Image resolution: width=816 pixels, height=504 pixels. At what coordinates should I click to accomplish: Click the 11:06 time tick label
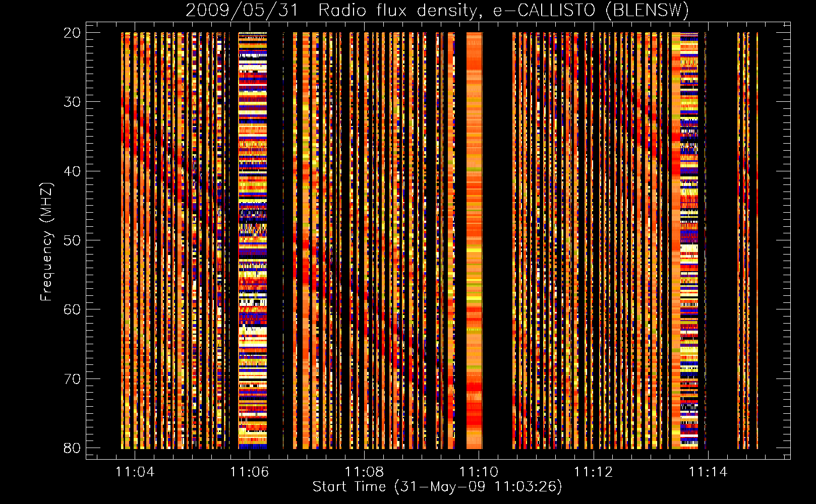coord(249,472)
